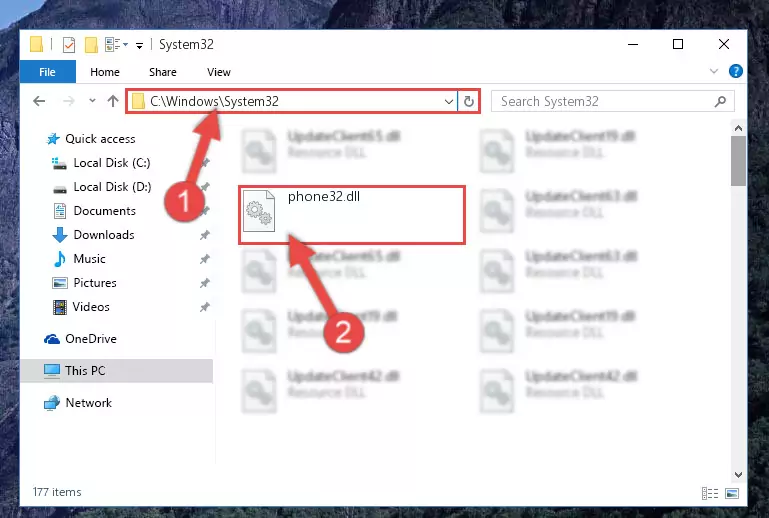Click the phone32.dll gear file icon
769x518 pixels.
[259, 211]
